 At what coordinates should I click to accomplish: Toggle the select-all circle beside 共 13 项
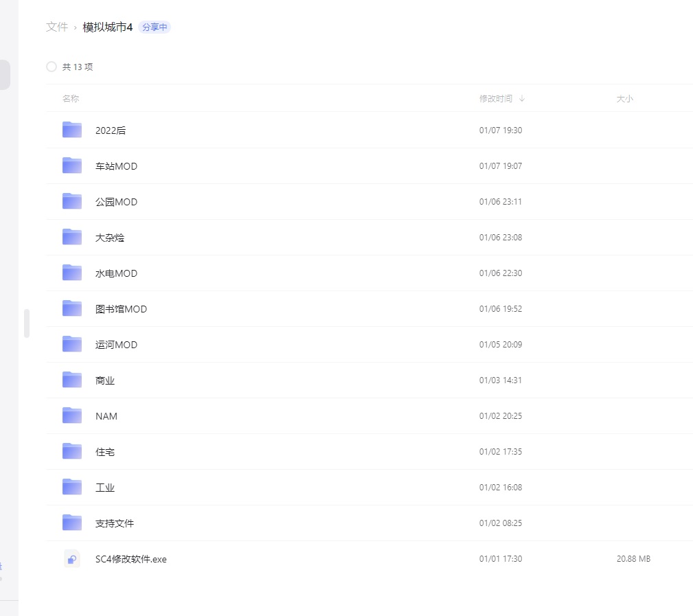click(52, 67)
